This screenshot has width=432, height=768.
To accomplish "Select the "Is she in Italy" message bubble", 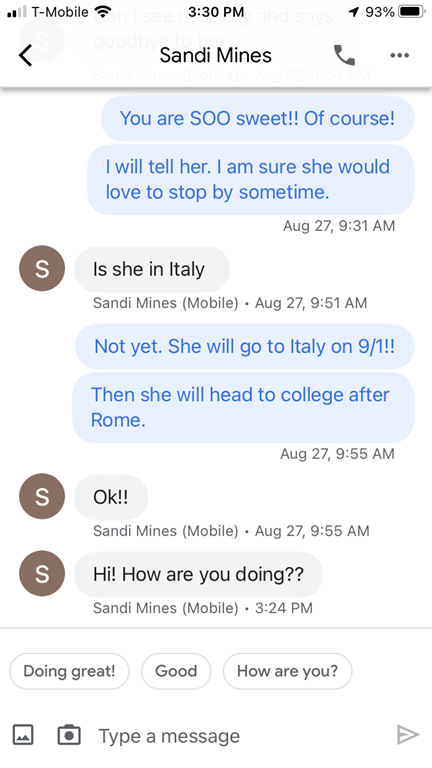I will 152,269.
